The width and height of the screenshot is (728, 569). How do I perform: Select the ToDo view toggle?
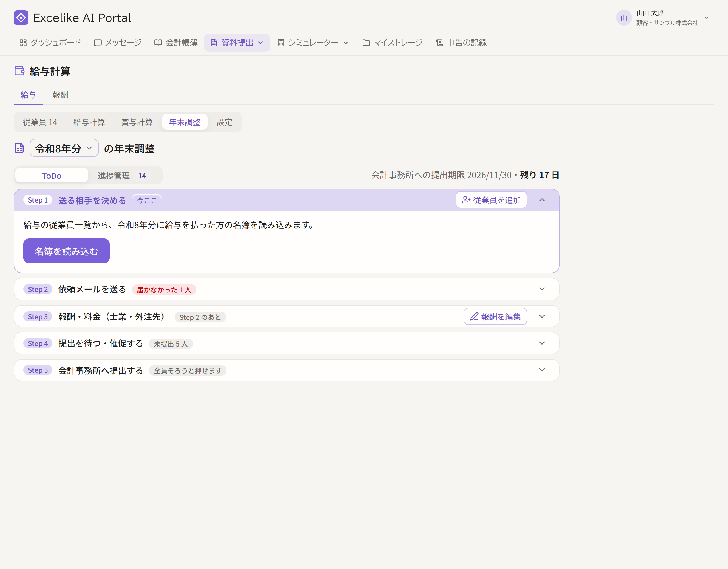coord(52,176)
